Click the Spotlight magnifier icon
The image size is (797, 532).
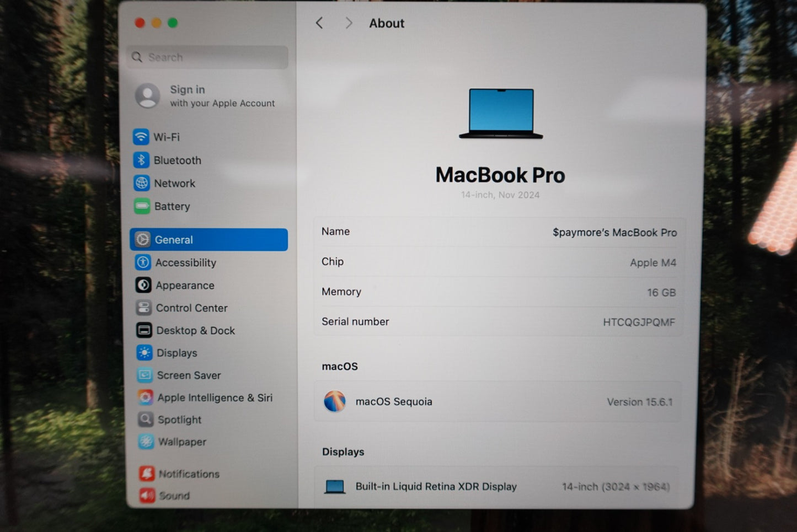point(146,420)
